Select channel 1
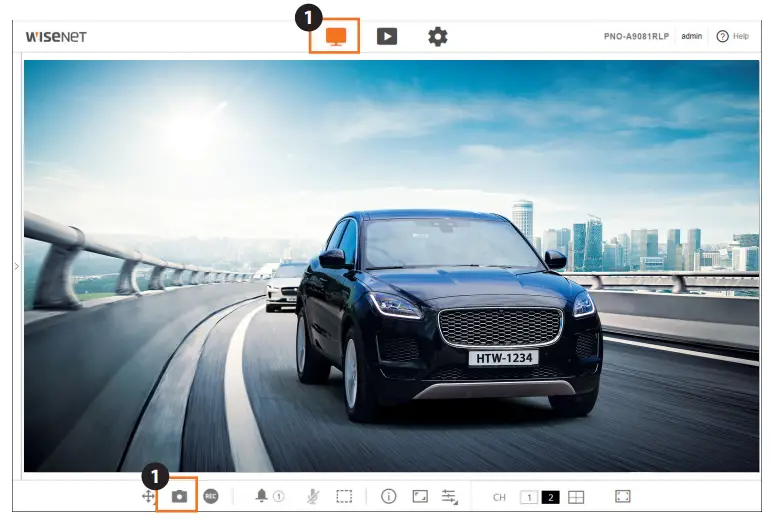Screen dimensions: 771x519 tap(529, 497)
